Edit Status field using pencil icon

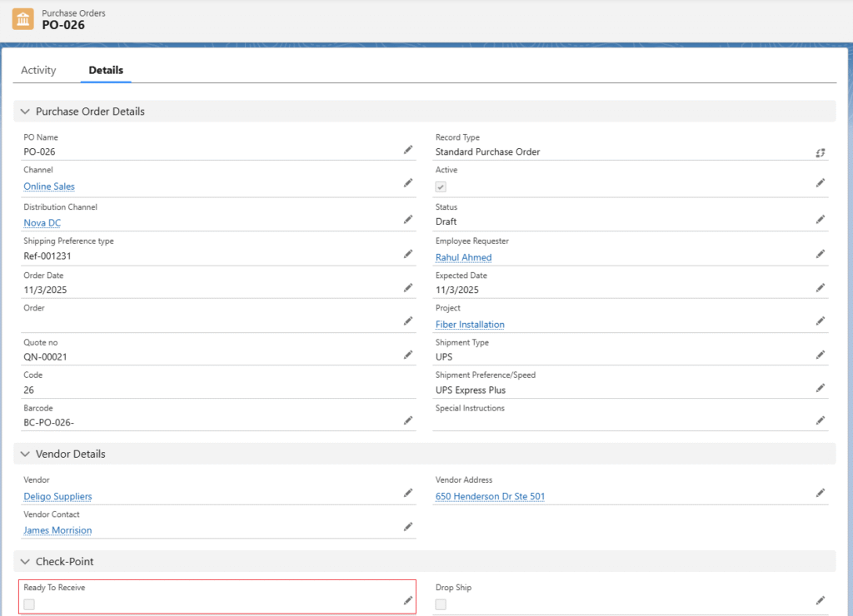point(820,220)
